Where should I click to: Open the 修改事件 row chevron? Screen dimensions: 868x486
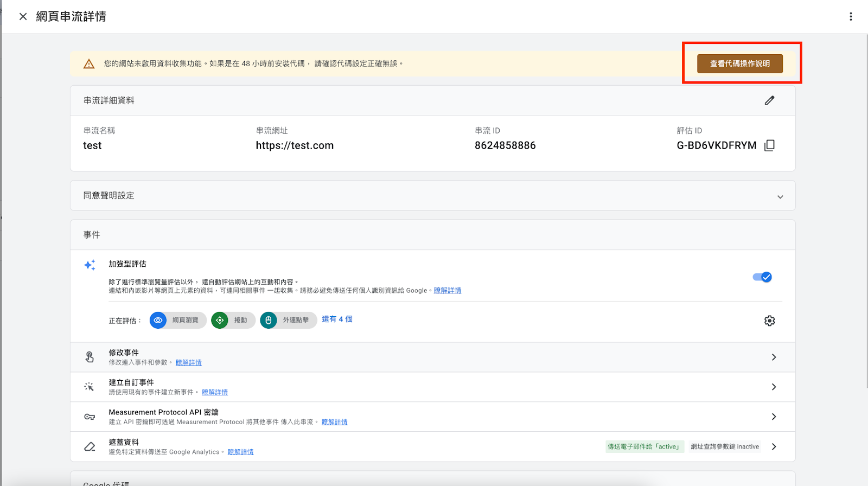click(774, 357)
